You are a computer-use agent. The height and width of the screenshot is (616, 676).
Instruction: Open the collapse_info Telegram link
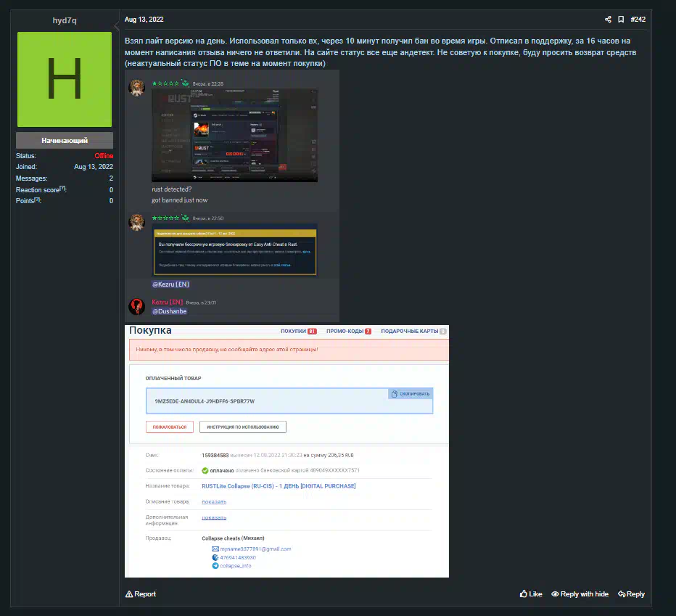tap(236, 566)
